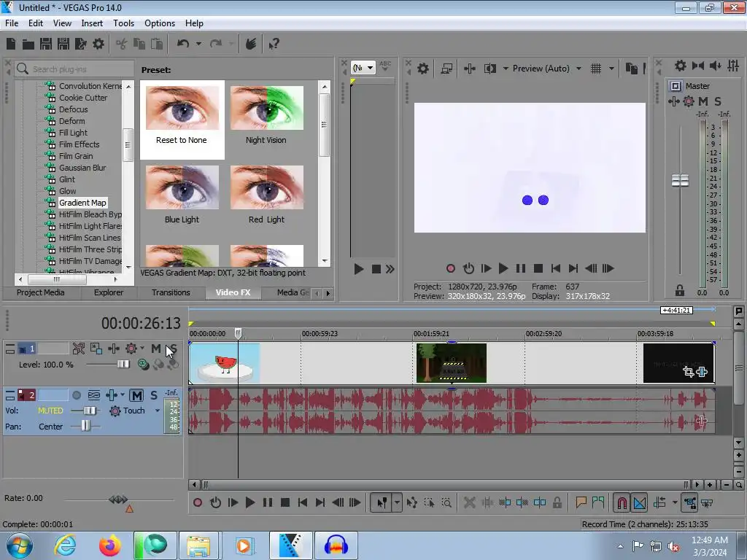The height and width of the screenshot is (560, 747).
Task: Click the Master volume fader
Action: click(x=680, y=181)
